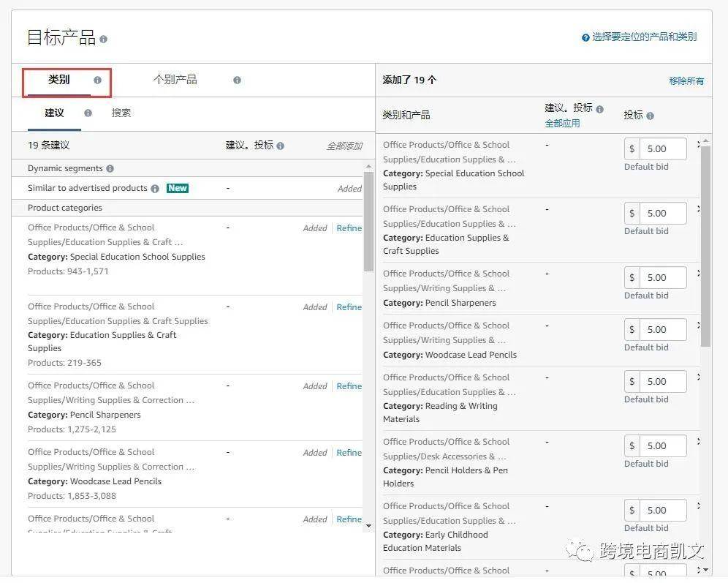The height and width of the screenshot is (583, 728).
Task: Switch to the 个别产品 tab
Action: pos(175,80)
